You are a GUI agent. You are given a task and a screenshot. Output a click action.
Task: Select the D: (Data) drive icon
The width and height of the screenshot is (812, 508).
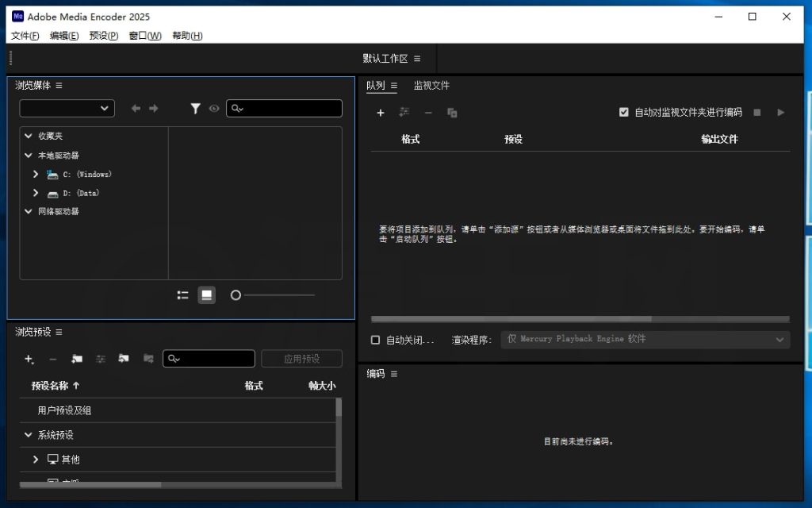52,194
